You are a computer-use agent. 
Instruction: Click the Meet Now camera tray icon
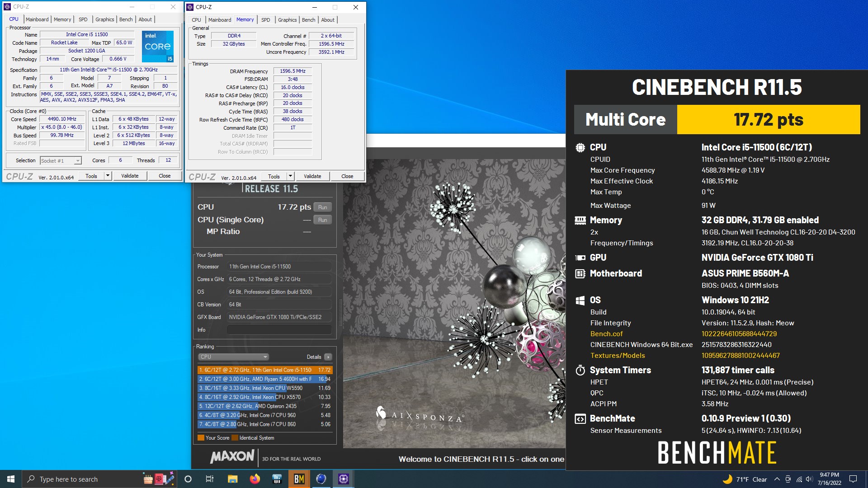point(788,479)
